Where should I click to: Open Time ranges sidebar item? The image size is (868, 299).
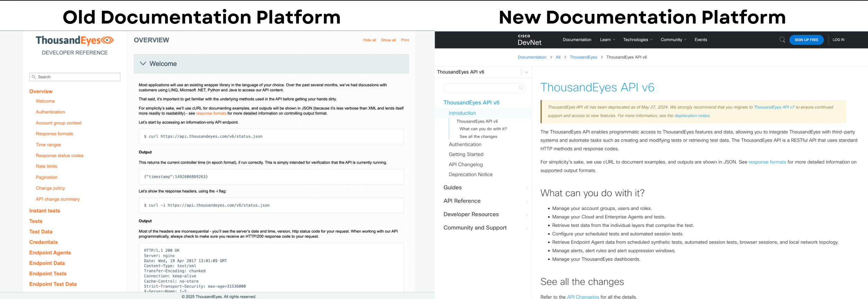(48, 145)
